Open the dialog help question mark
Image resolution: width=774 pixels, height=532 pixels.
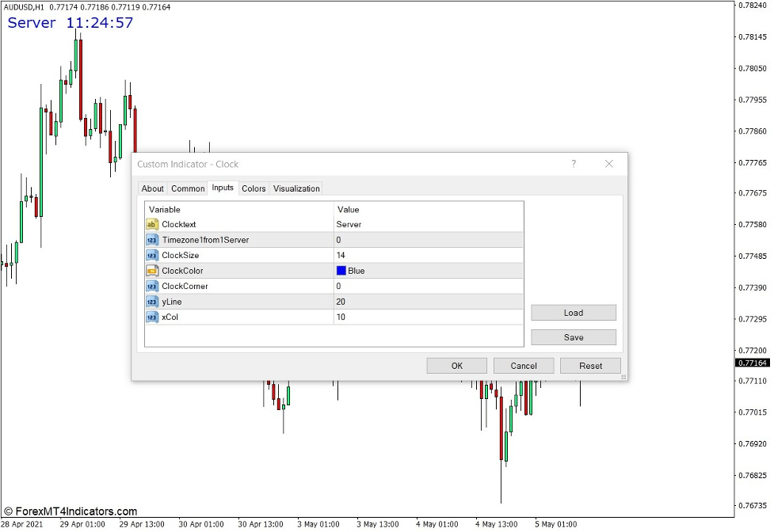(573, 164)
